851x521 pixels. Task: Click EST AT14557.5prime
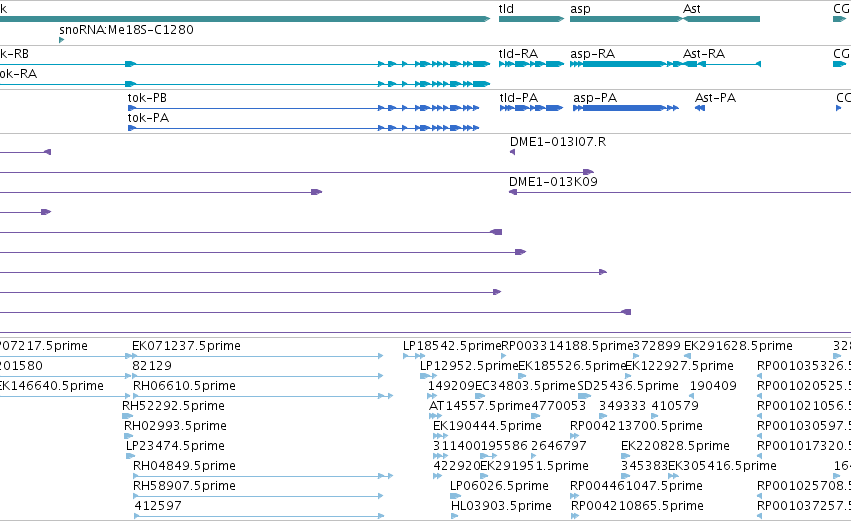coord(480,406)
